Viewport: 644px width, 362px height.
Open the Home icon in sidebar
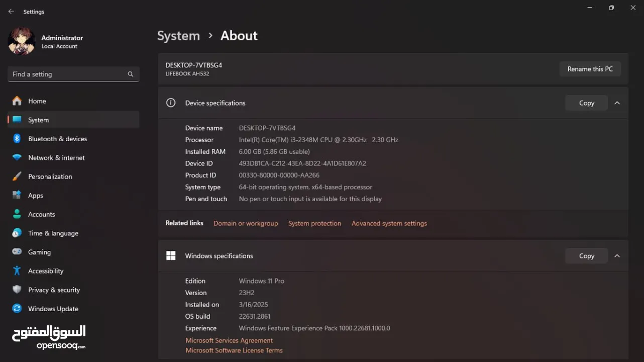tap(17, 101)
